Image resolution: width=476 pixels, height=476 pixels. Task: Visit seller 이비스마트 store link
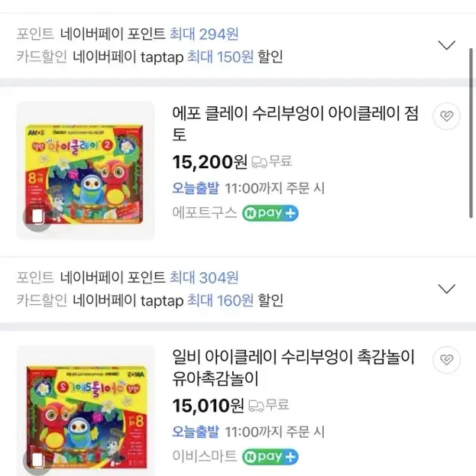click(204, 456)
